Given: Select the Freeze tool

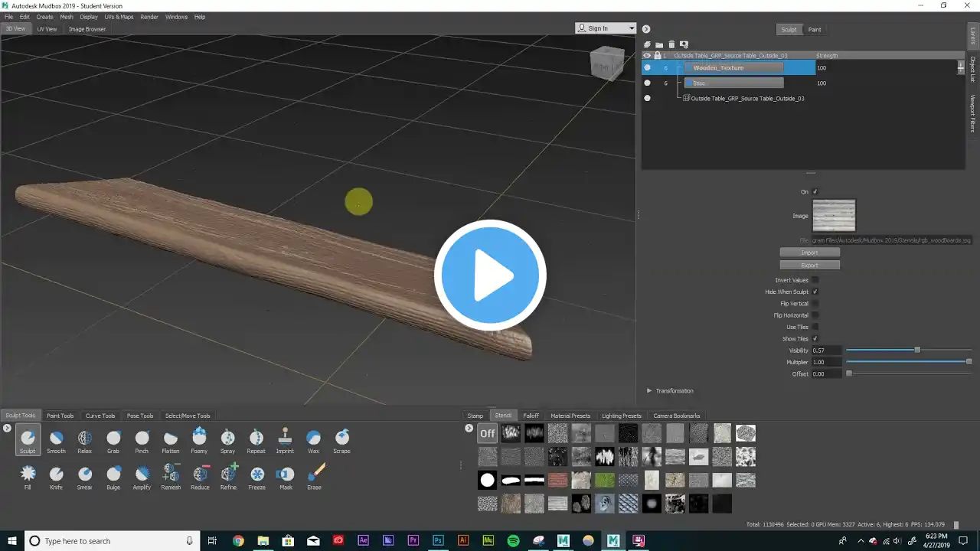Looking at the screenshot, I should coord(257,478).
